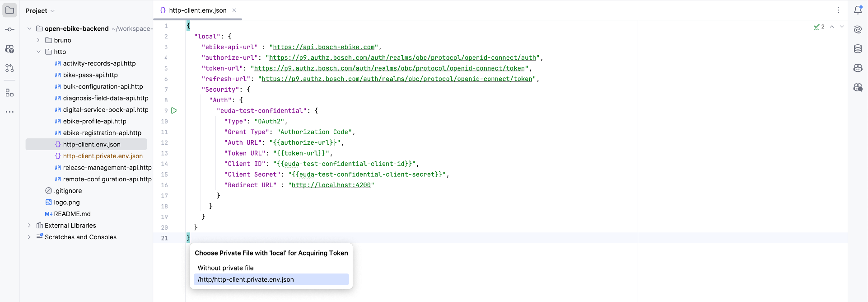Viewport: 868px width, 302px height.
Task: Open the AI Assistant spiral icon
Action: click(x=858, y=29)
